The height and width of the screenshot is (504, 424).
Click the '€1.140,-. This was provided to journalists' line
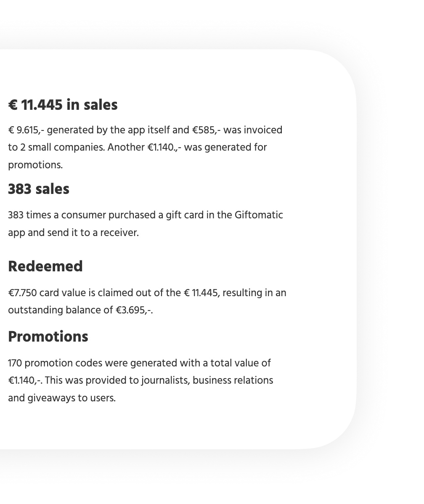[x=141, y=381]
